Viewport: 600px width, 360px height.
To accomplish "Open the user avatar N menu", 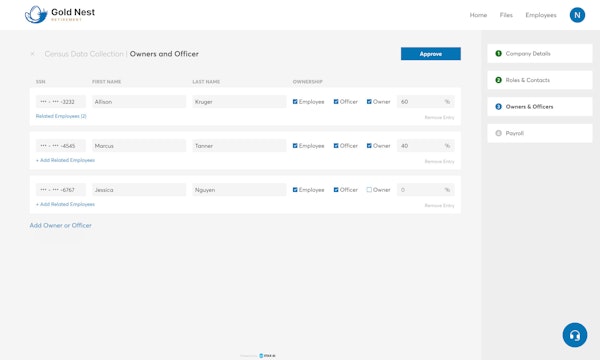I will coord(577,15).
